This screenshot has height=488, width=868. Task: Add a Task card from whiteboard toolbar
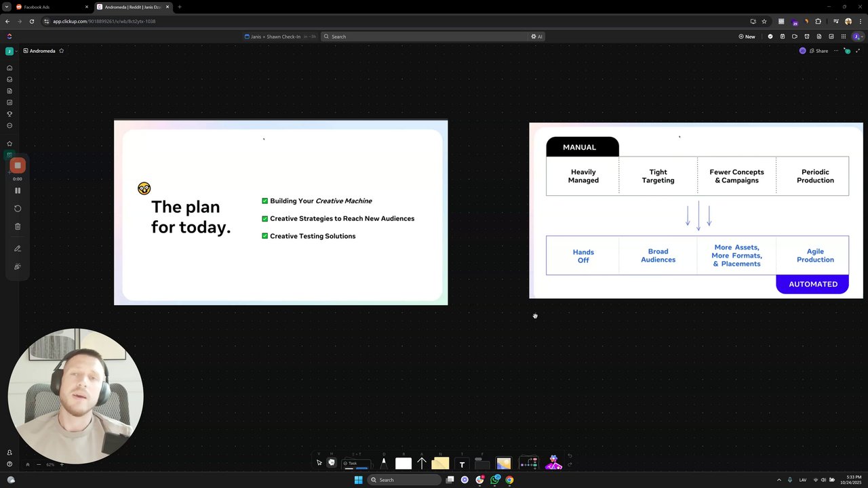[x=357, y=464]
